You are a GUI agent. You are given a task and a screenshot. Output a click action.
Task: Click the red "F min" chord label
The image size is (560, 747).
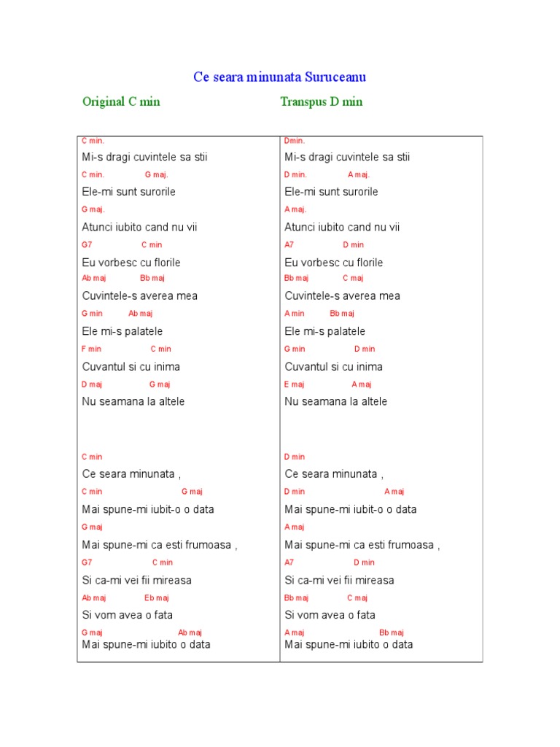pyautogui.click(x=92, y=349)
